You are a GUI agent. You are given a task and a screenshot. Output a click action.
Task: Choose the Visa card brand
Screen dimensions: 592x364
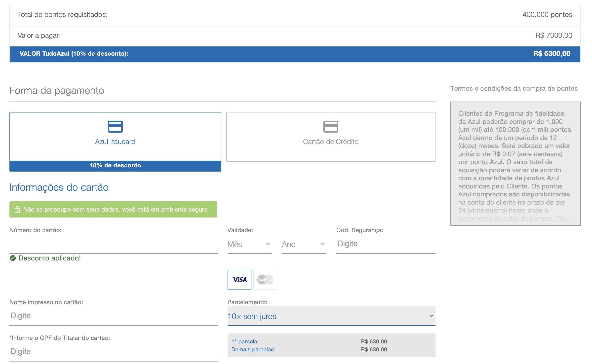pyautogui.click(x=239, y=280)
